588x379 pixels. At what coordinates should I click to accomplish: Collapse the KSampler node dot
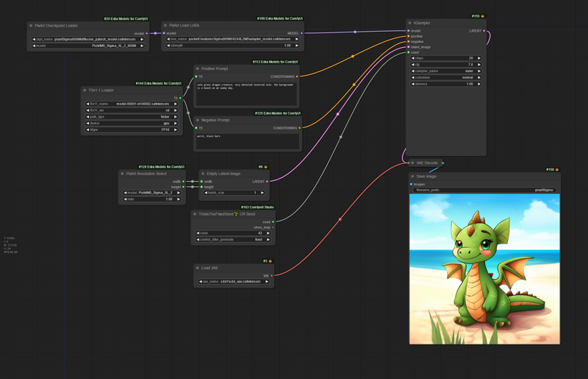410,23
